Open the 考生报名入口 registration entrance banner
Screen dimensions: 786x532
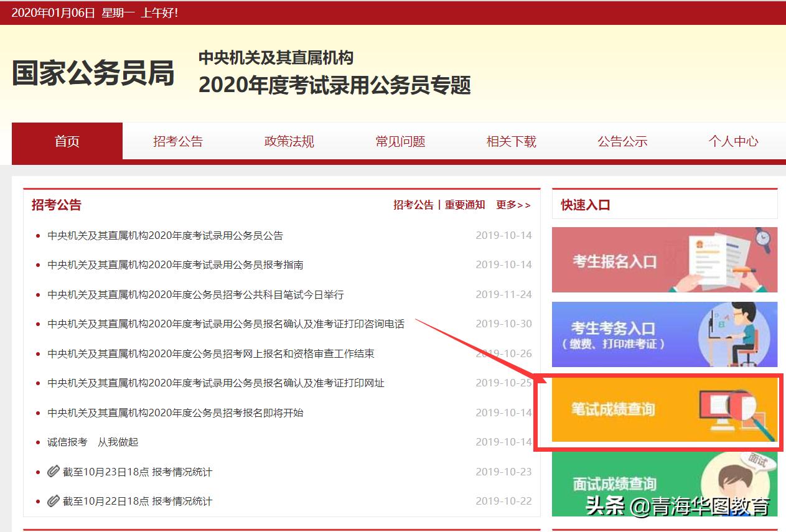tap(664, 259)
